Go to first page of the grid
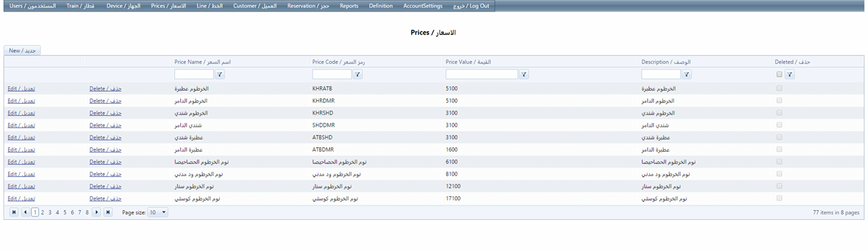Viewport: 868px width, 251px height. (14, 212)
